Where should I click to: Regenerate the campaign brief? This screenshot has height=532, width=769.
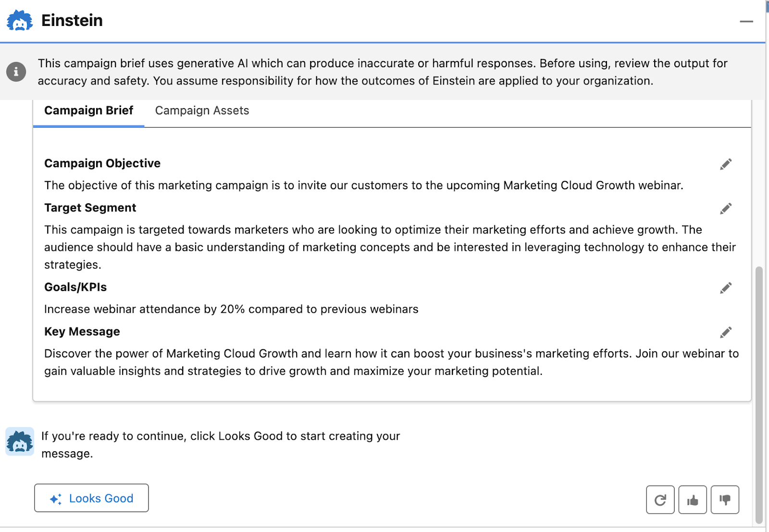click(660, 500)
